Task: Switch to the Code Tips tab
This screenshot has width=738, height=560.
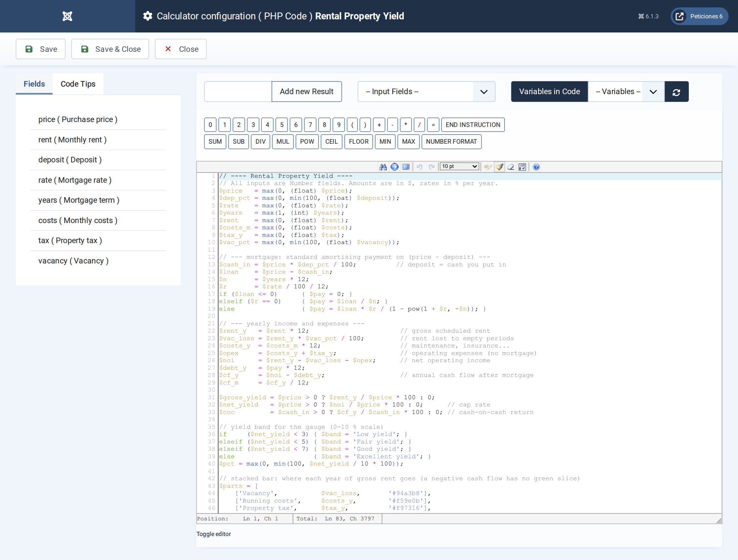Action: point(78,84)
